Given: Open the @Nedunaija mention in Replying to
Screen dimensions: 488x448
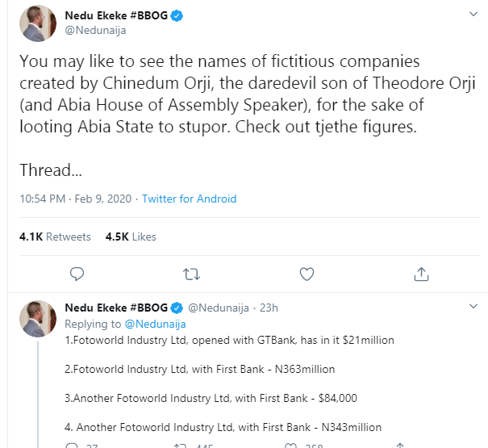Looking at the screenshot, I should click(155, 324).
